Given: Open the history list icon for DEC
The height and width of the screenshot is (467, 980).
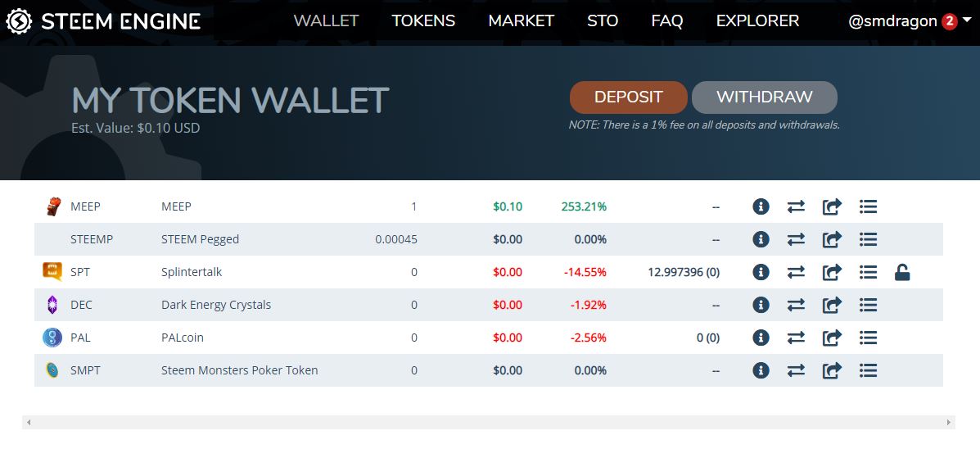Looking at the screenshot, I should coord(868,305).
